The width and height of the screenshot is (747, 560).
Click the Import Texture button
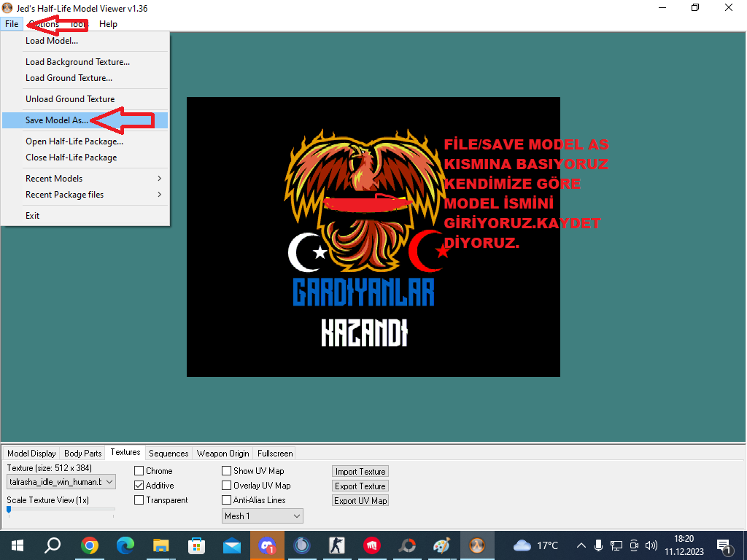360,472
